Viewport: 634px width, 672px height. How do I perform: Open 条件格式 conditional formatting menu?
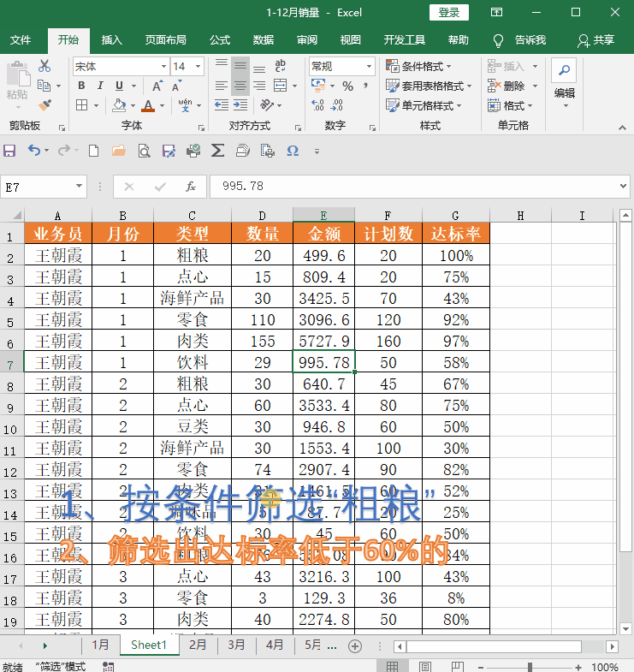click(x=418, y=67)
